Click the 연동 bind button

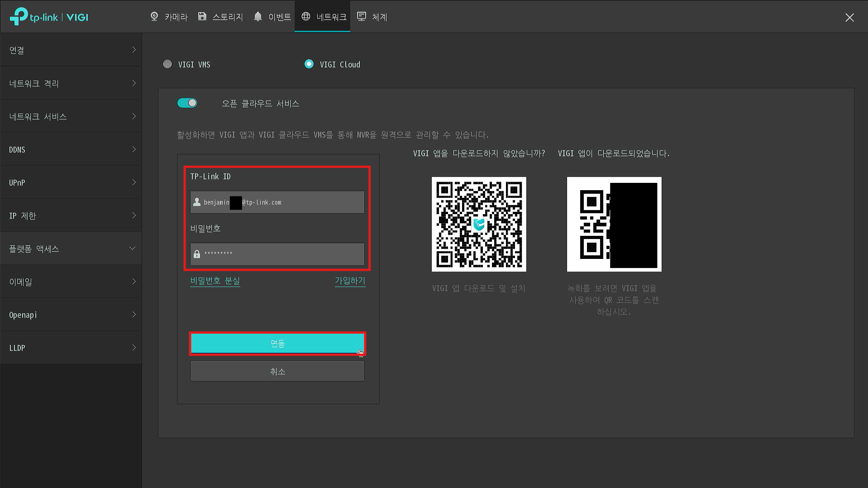[277, 344]
